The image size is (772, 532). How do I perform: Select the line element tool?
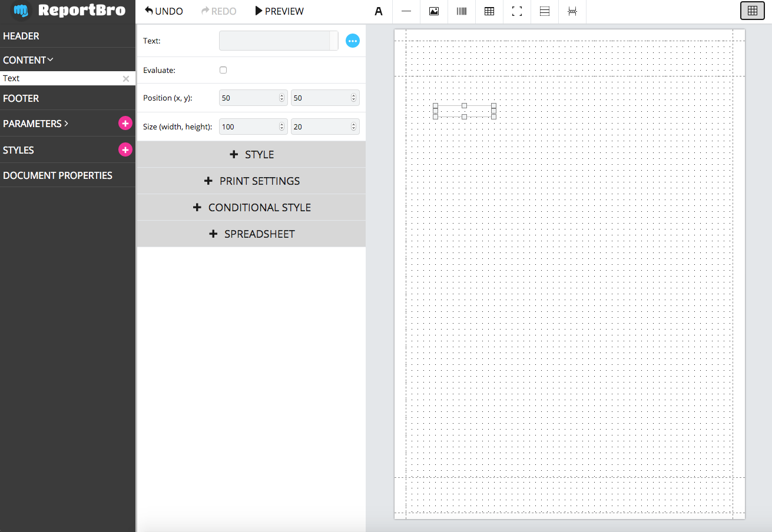406,11
